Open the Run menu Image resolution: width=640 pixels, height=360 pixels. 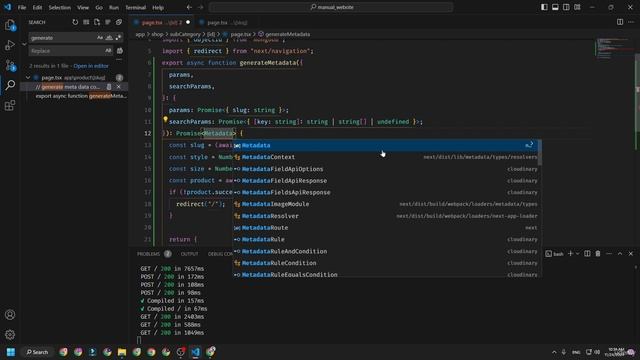114,7
